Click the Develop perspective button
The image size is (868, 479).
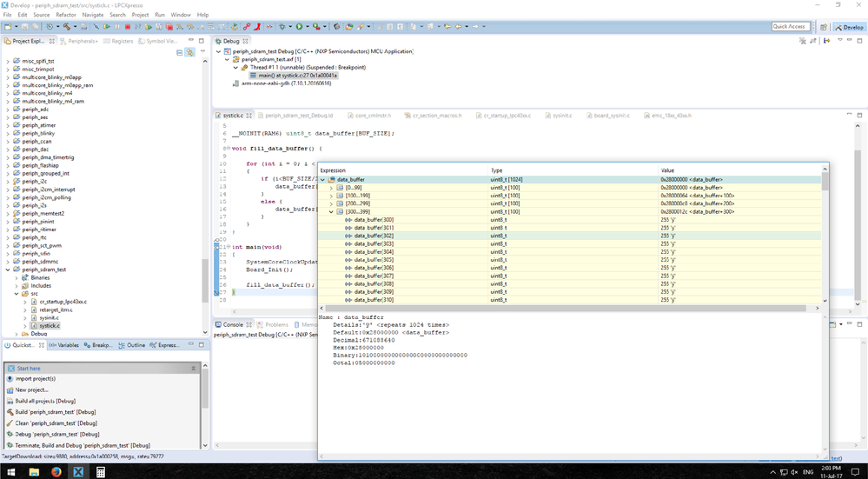848,27
